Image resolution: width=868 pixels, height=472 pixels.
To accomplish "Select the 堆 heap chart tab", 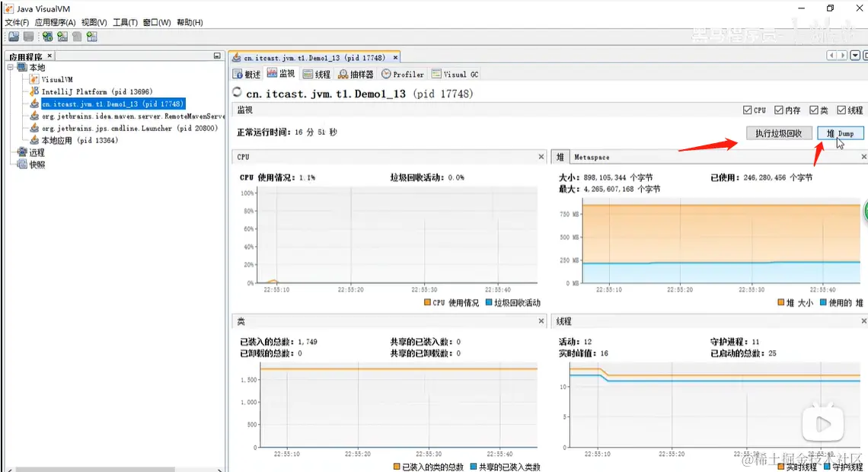I will click(x=560, y=157).
